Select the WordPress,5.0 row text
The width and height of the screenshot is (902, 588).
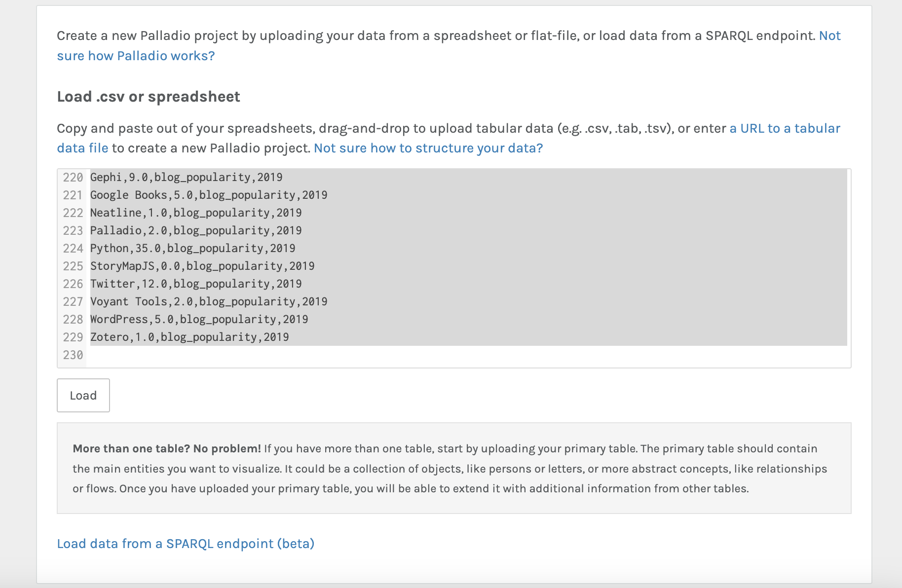(199, 320)
